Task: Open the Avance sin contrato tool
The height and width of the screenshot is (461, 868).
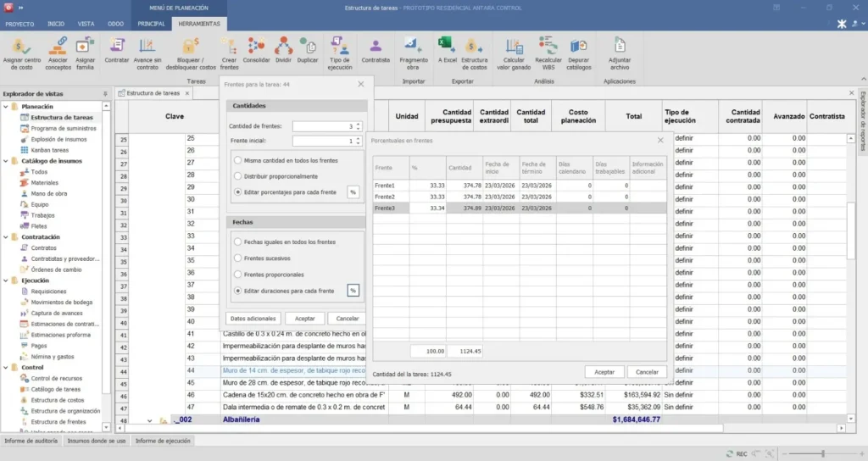Action: 147,47
